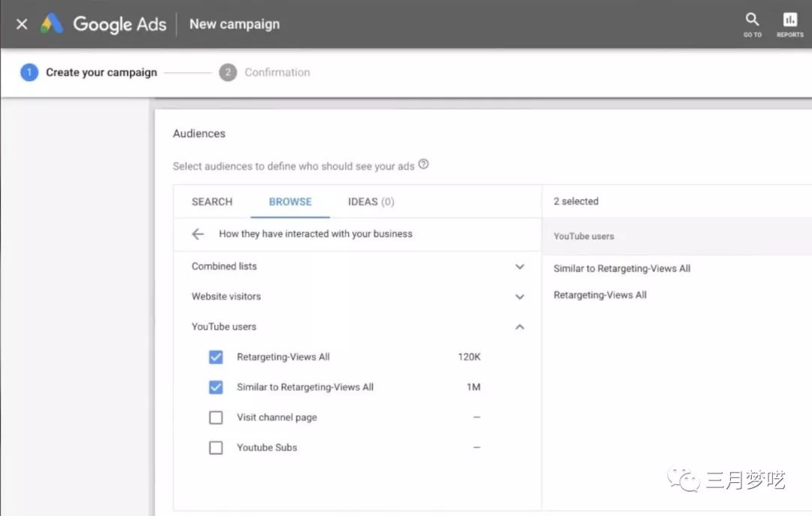Uncheck Similar to Retargeting-Views All checkbox
This screenshot has height=516, width=812.
(216, 387)
